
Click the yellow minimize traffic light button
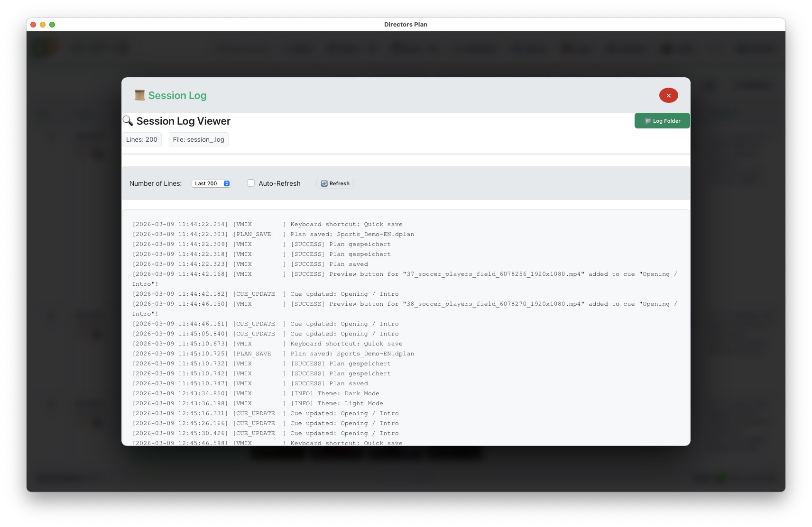(43, 24)
